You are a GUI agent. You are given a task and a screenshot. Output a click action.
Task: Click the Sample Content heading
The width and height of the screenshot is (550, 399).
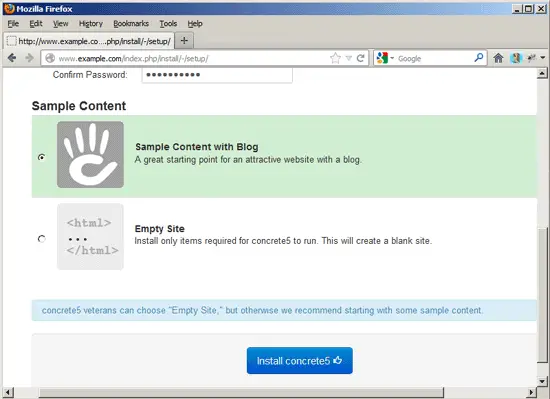point(79,106)
